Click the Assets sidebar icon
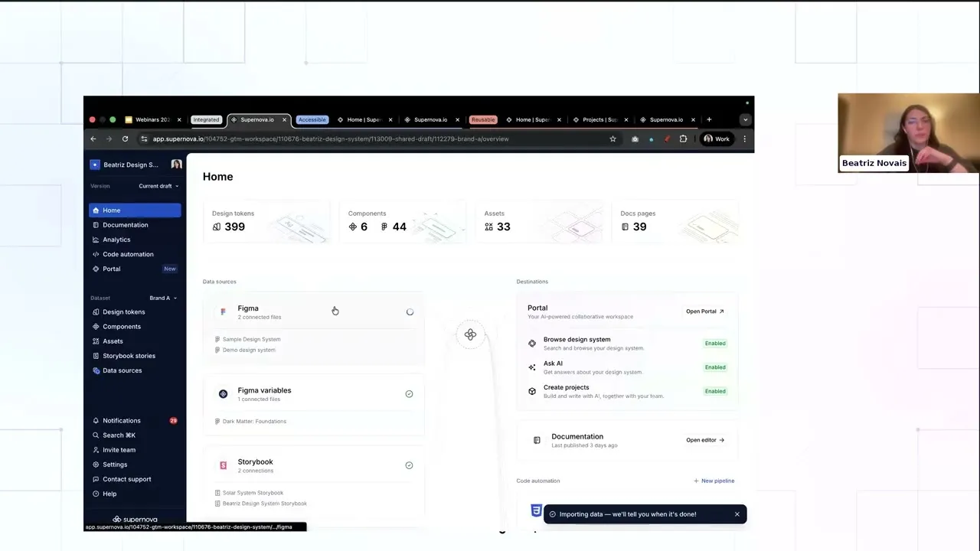Viewport: 980px width, 551px height. [x=96, y=341]
